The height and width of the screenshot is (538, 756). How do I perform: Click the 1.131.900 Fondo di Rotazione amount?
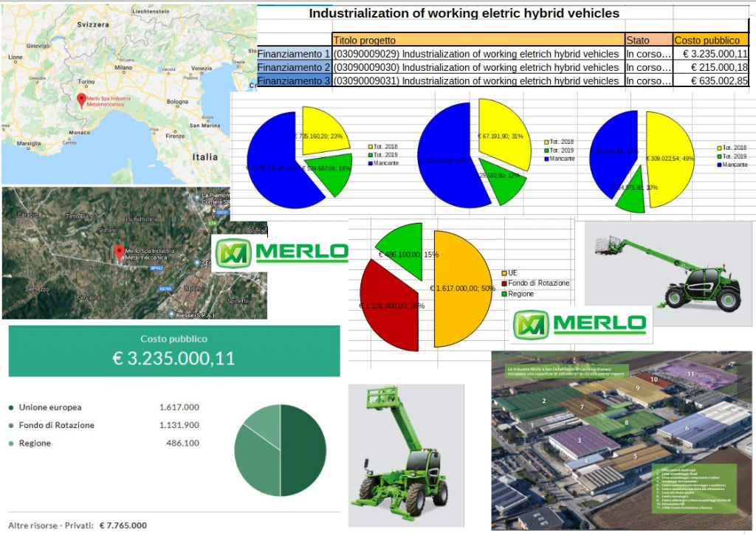179,425
